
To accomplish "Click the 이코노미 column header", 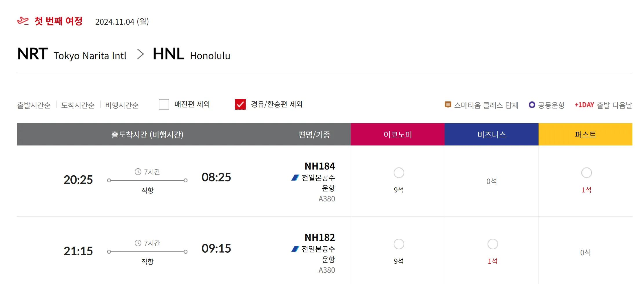I will point(397,134).
